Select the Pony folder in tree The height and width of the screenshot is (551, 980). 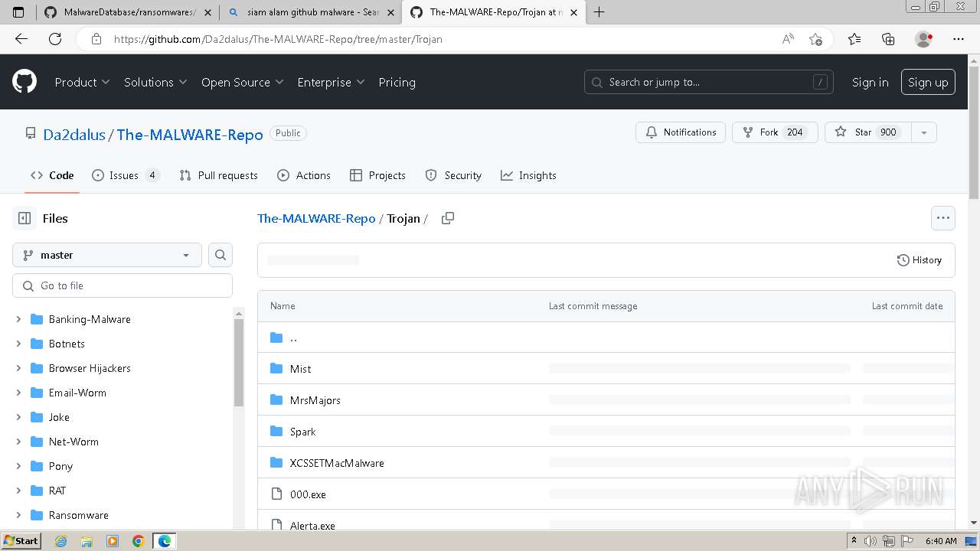pos(60,466)
